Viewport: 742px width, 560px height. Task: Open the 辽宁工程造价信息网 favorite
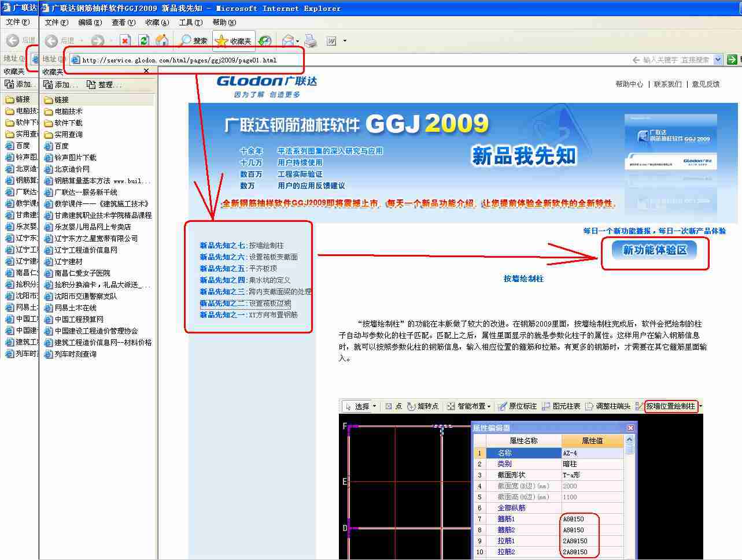[x=80, y=250]
